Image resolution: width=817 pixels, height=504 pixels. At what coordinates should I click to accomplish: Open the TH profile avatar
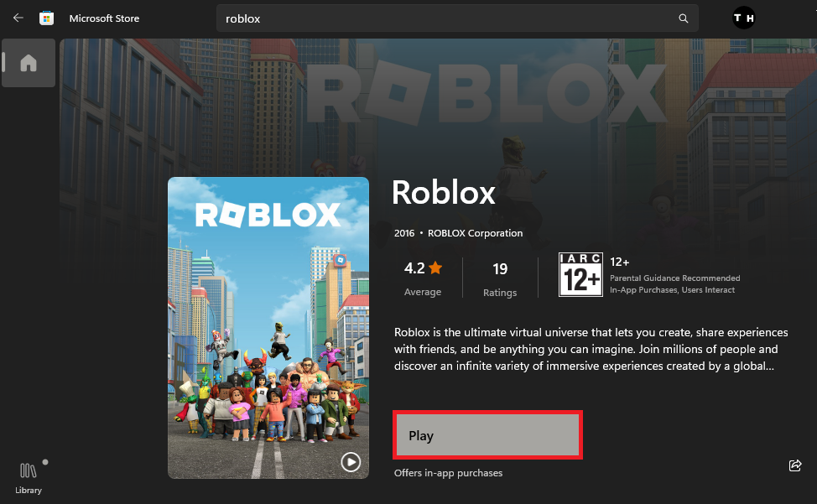tap(743, 18)
